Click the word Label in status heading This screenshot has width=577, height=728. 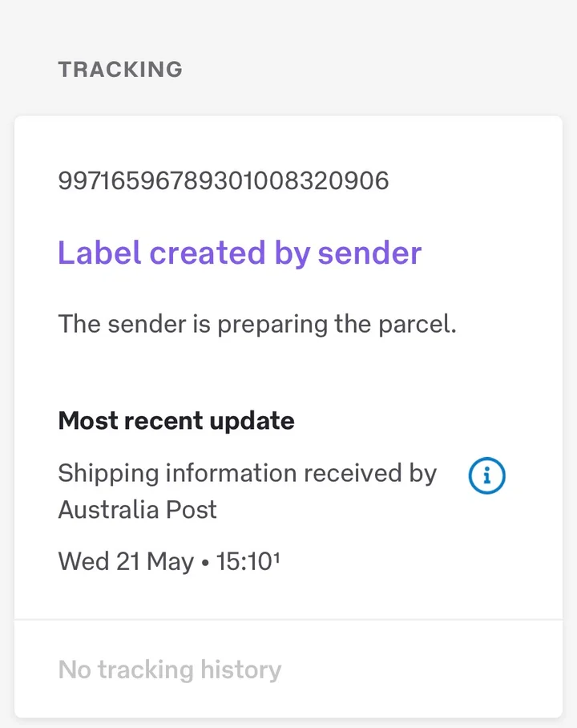pos(99,253)
